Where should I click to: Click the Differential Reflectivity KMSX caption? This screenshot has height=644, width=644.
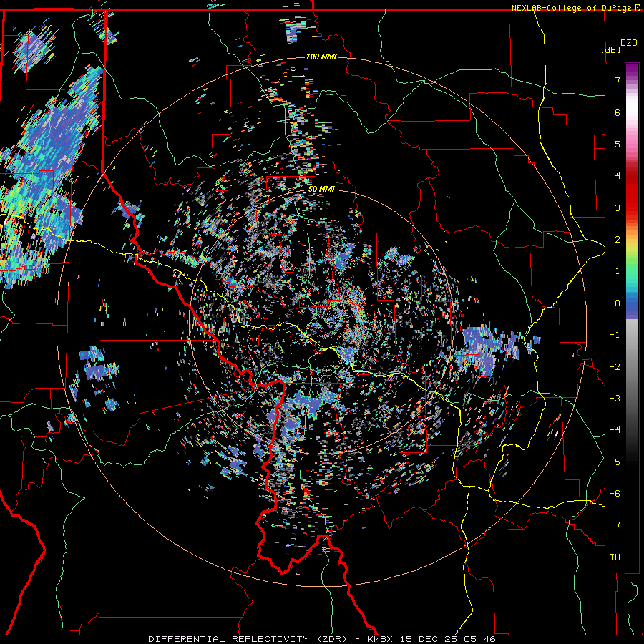pyautogui.click(x=322, y=639)
